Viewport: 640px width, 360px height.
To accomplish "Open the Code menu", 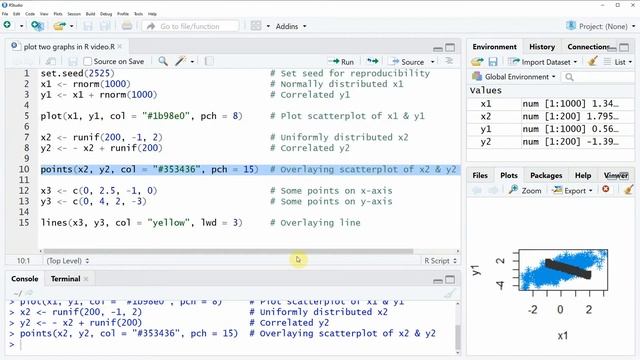I will (x=30, y=14).
